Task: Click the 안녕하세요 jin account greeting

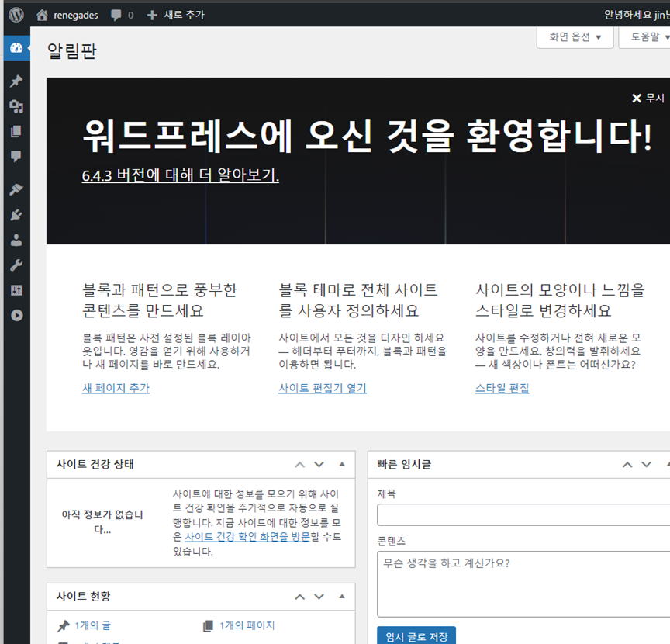Action: [637, 15]
